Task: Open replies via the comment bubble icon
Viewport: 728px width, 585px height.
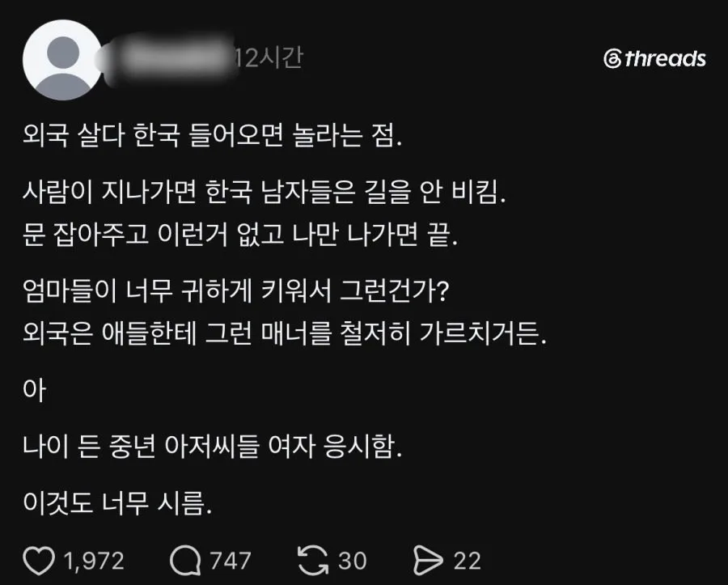Action: pyautogui.click(x=185, y=561)
